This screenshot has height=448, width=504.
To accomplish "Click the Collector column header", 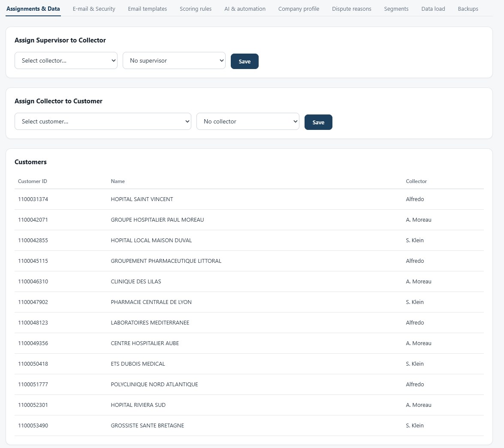I will 416,181.
